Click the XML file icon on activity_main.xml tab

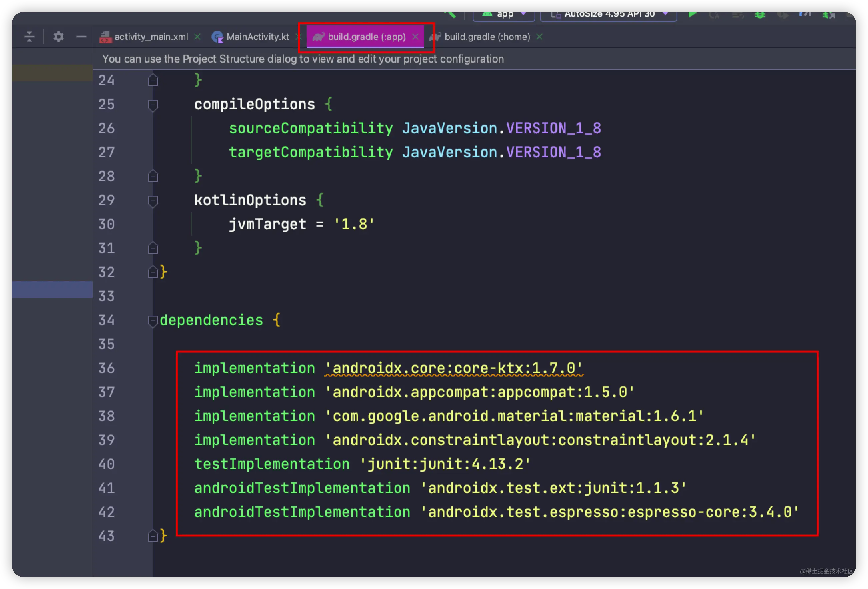106,37
